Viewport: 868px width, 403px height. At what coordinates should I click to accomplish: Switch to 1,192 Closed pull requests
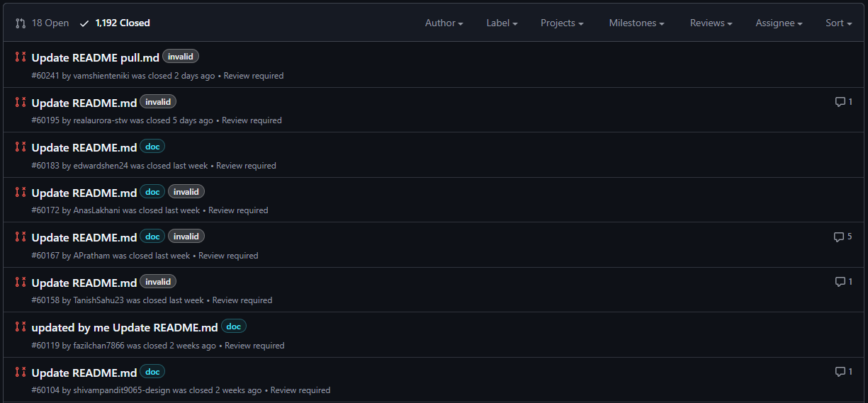[122, 23]
